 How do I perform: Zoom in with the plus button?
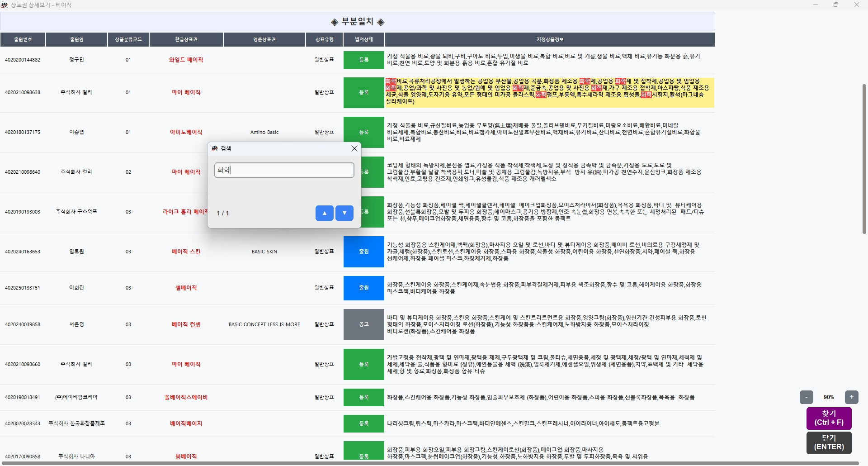pyautogui.click(x=851, y=397)
